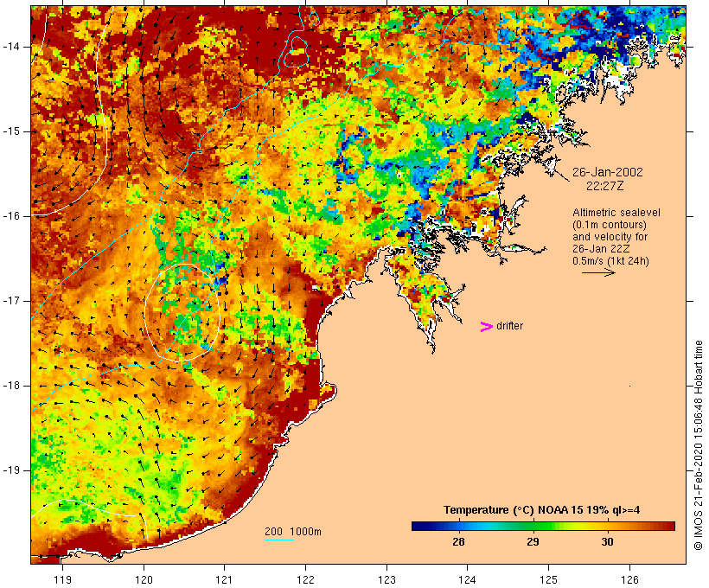709x588 pixels.
Task: Click the Altimetric sealevel description text
Action: point(616,237)
